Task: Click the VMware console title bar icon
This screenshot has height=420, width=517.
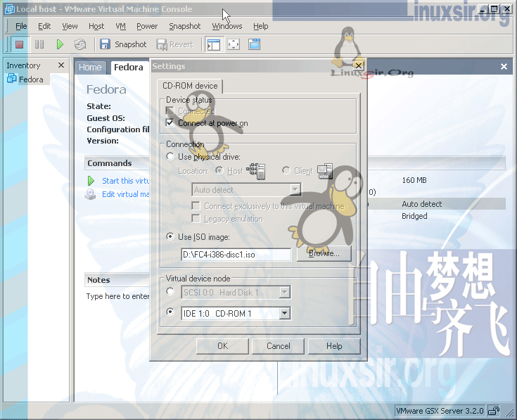Action: click(9, 9)
